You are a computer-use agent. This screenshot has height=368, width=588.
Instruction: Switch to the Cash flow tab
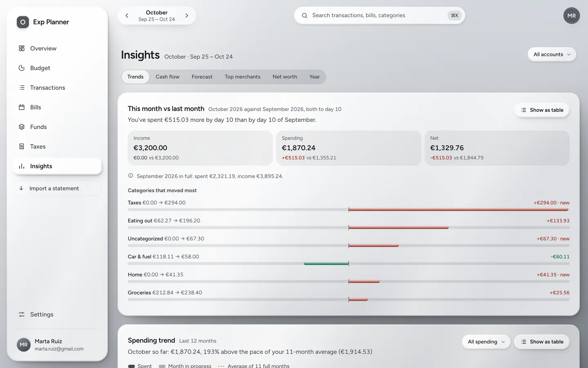167,77
